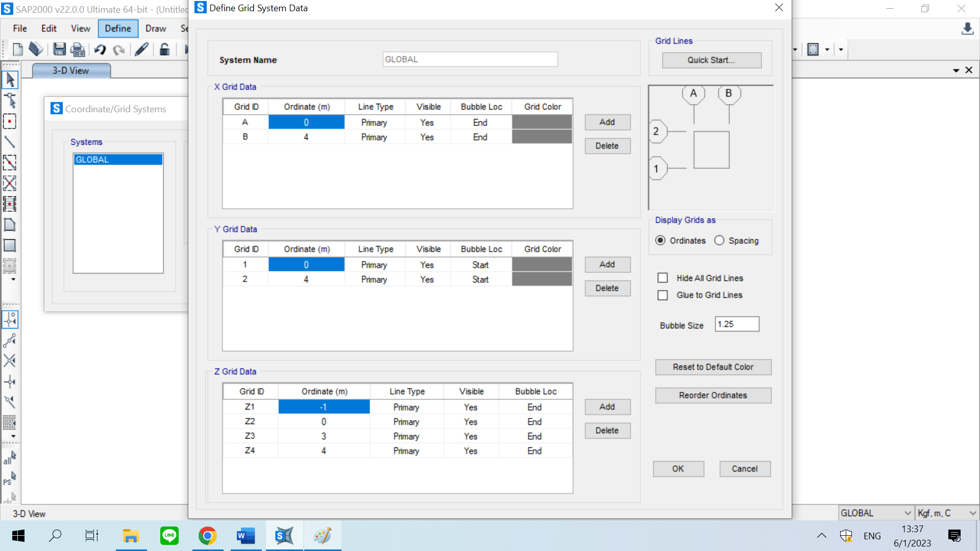Enable Hide All Grid Lines checkbox
The image size is (980, 551).
coord(663,278)
